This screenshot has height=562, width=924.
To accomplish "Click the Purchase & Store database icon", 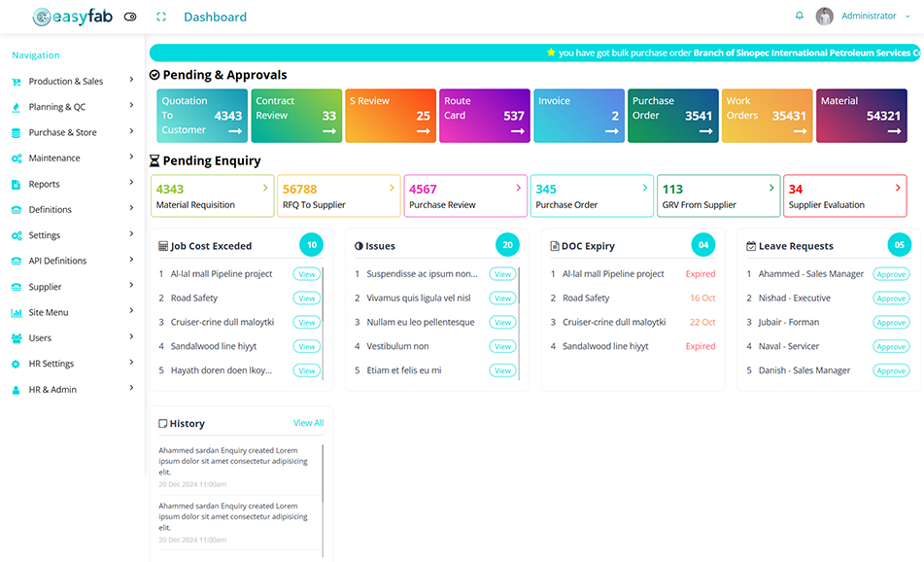I will (17, 133).
